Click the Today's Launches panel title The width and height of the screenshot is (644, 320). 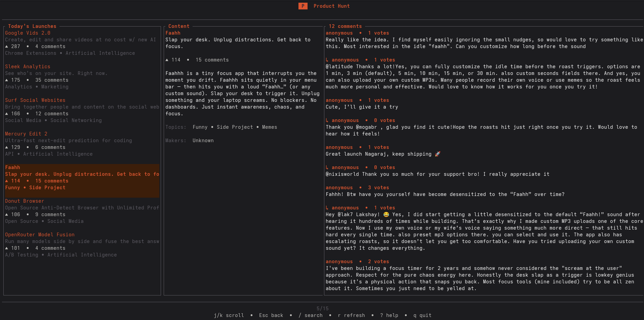point(32,26)
